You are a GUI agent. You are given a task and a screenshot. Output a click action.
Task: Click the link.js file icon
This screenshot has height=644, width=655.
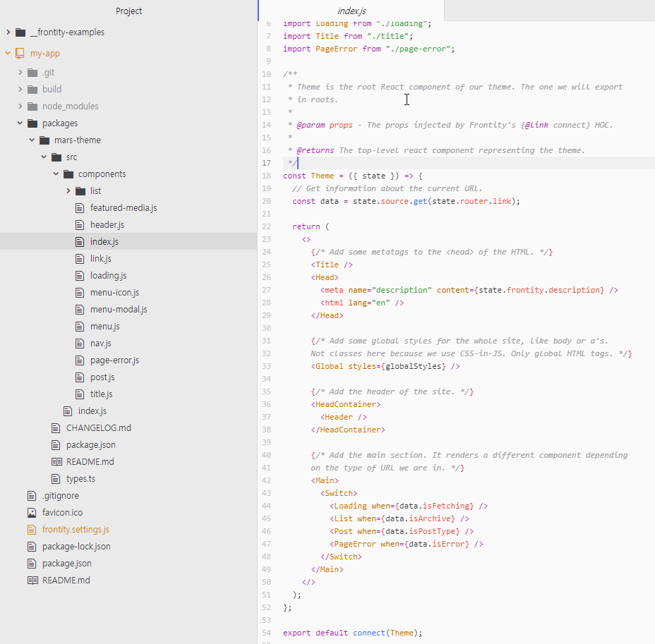tap(80, 259)
